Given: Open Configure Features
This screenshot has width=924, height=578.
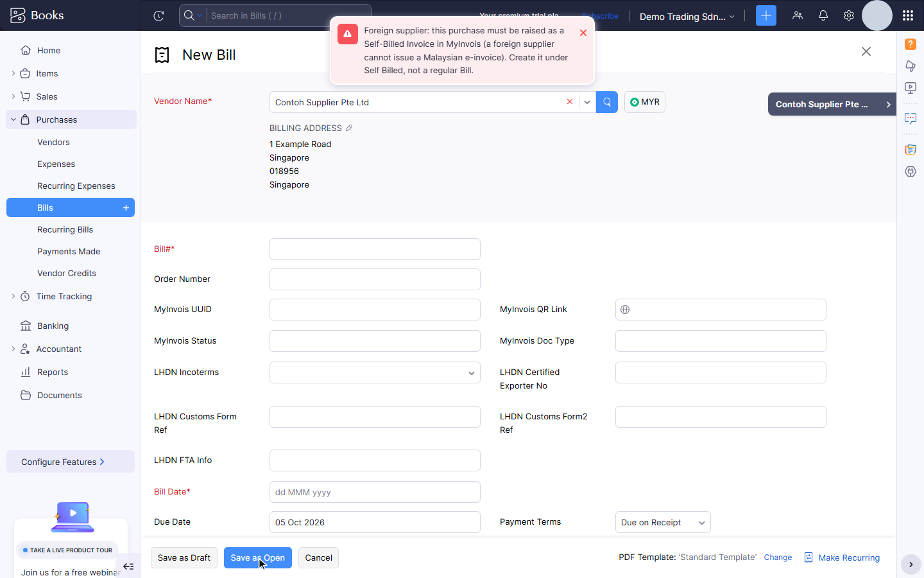Looking at the screenshot, I should [71, 462].
